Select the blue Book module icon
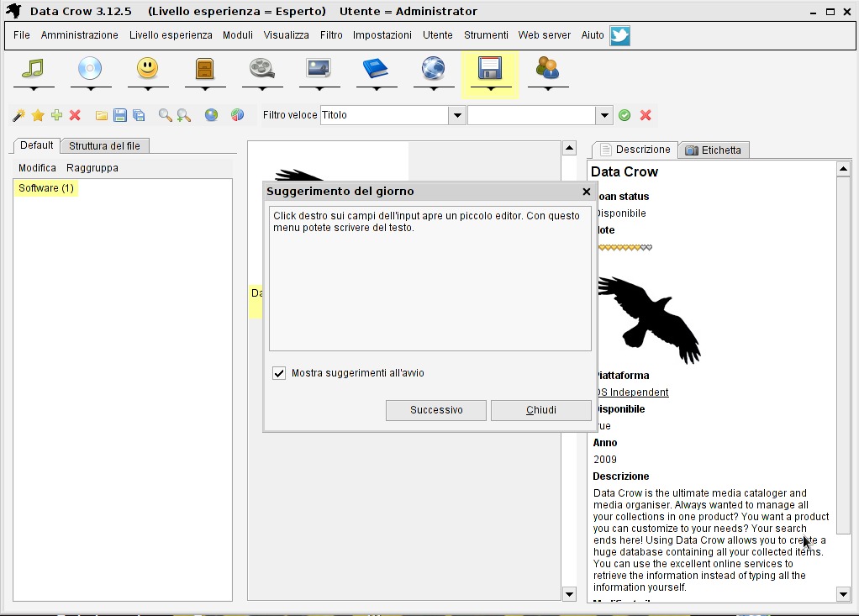Screen dimensions: 859x616 [x=375, y=68]
